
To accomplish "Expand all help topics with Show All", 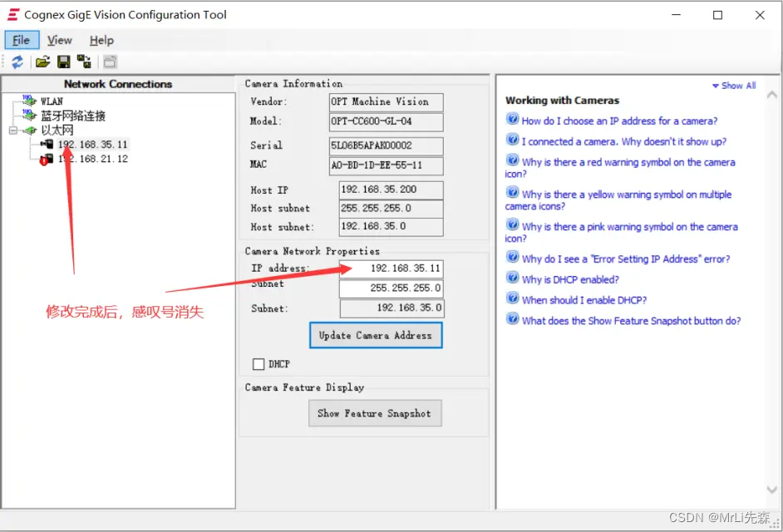I will coord(734,86).
